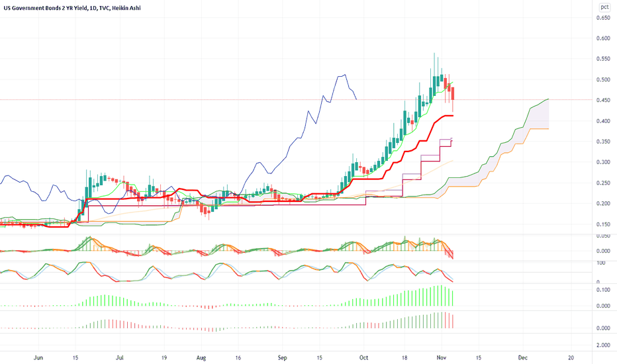Click the chart title 'US Government Bonds 2 YR Yield'

[x=46, y=8]
